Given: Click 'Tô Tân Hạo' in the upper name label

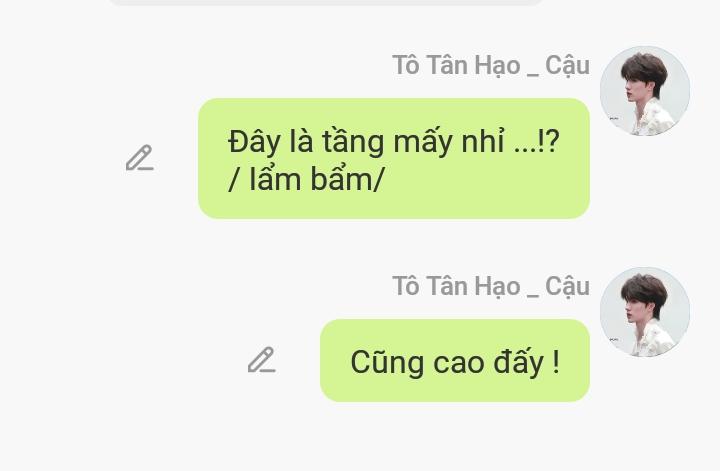Looking at the screenshot, I should click(x=456, y=65).
